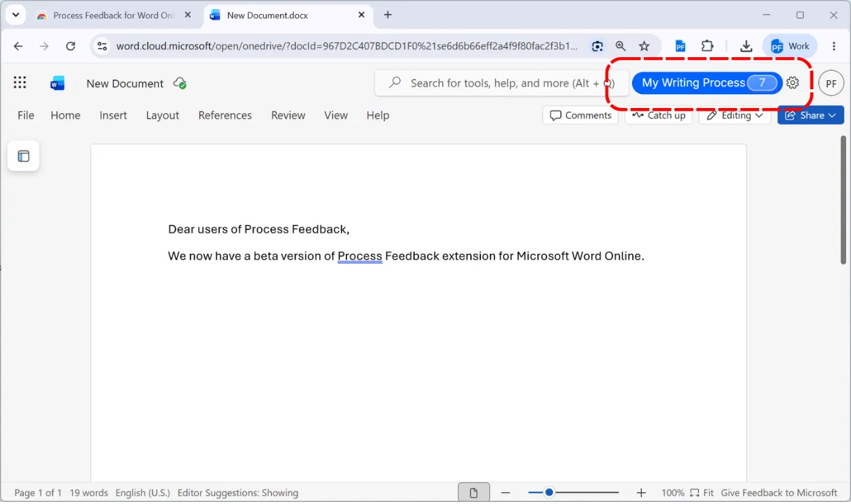Expand the Editing mode dropdown
The image size is (851, 504).
(735, 115)
